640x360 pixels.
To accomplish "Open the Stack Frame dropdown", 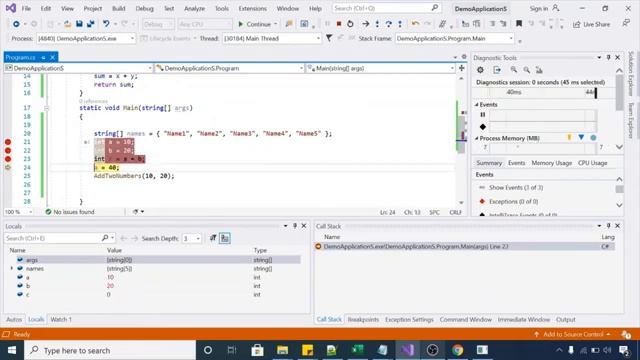I will pyautogui.click(x=511, y=38).
